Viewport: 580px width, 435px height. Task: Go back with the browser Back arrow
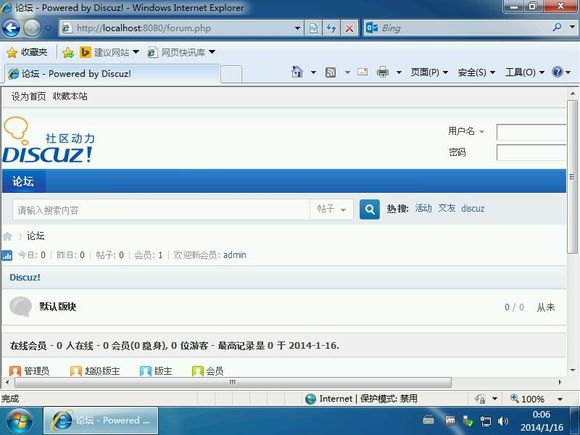11,28
